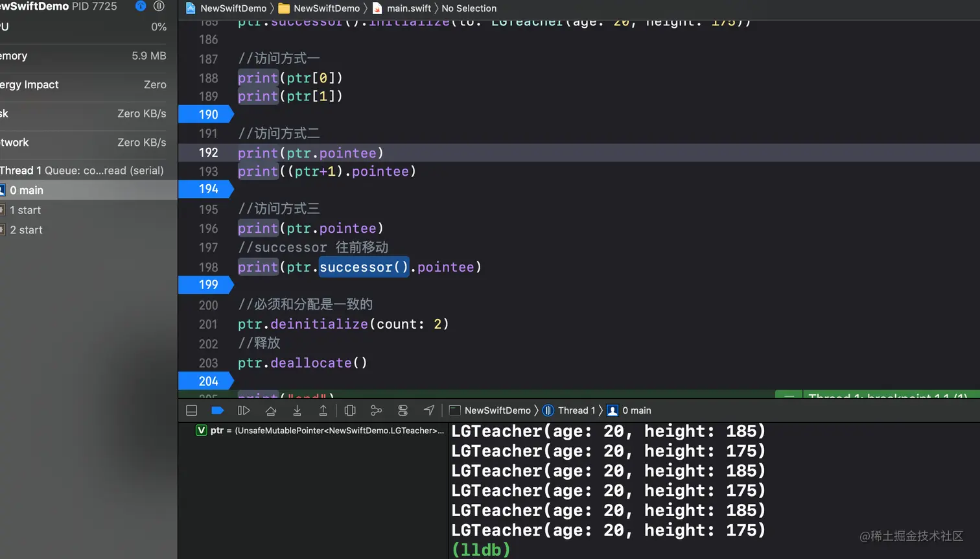
Task: Click '(ptr+1).pointee' on line 193
Action: 352,171
